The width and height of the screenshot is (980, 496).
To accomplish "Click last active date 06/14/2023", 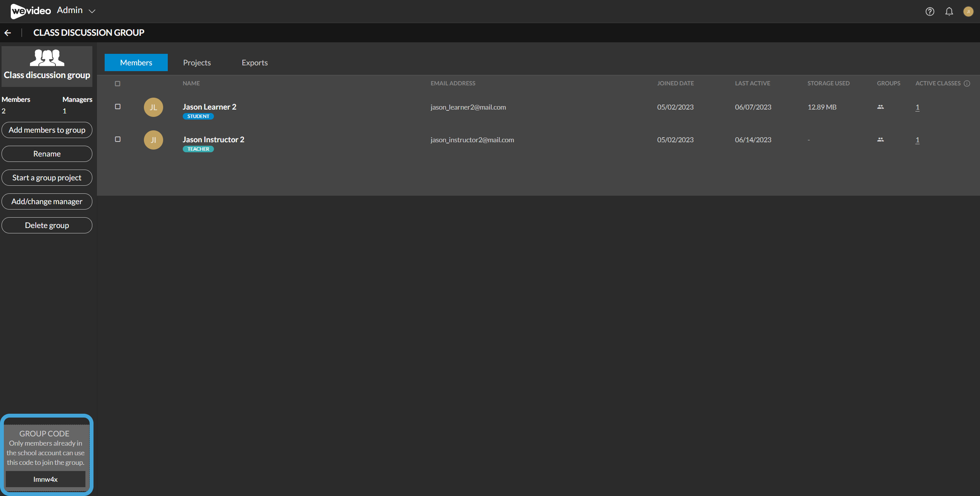I will point(753,140).
